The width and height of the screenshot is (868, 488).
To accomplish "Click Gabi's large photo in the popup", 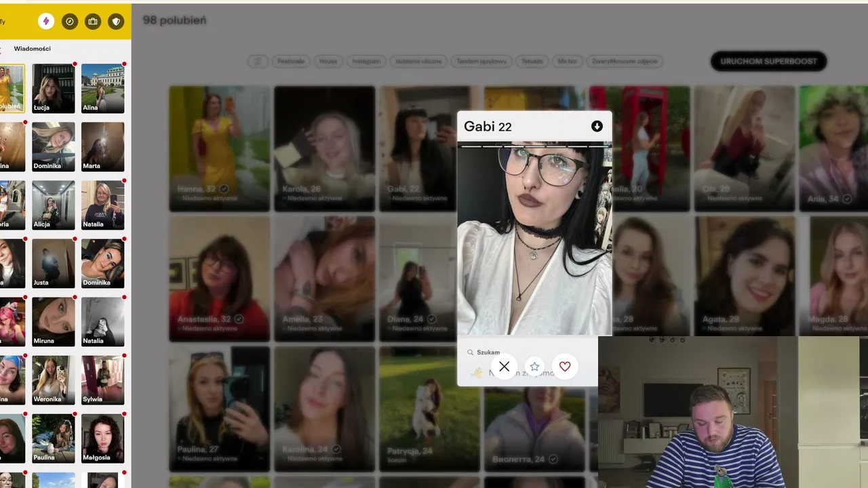I will pos(534,239).
